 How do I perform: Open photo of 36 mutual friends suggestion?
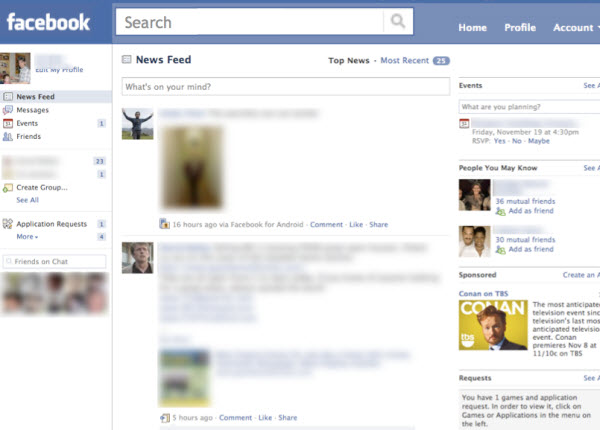[x=474, y=195]
